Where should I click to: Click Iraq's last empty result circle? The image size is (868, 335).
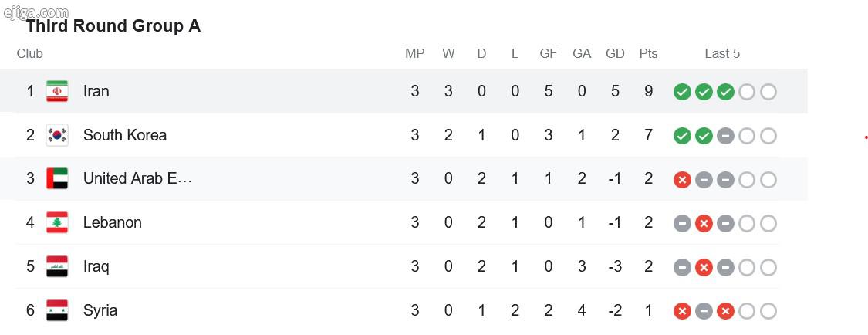pyautogui.click(x=768, y=267)
